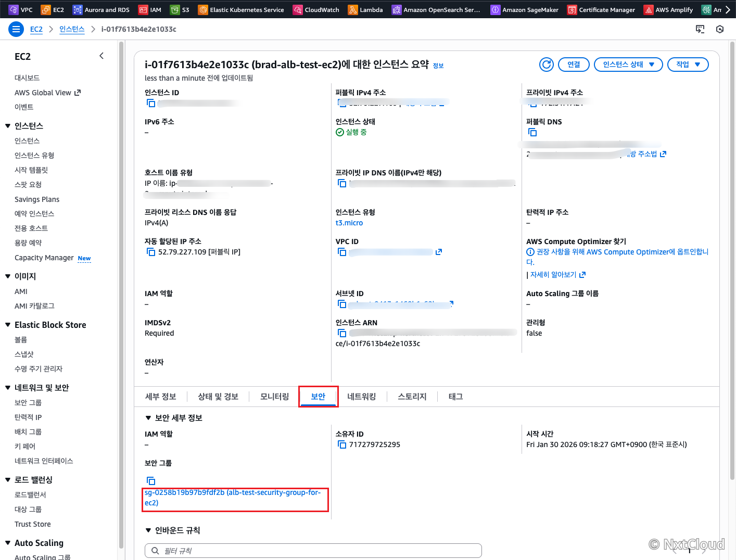Open the VPC service shortcut icon
This screenshot has width=736, height=560.
[14, 10]
